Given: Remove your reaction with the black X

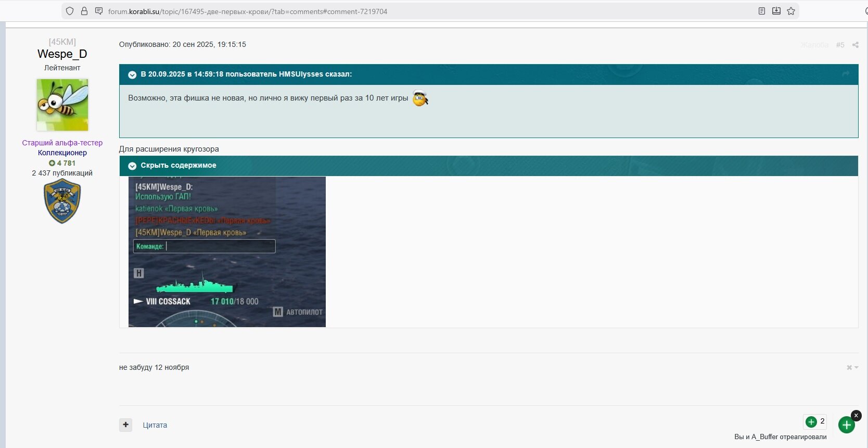Looking at the screenshot, I should click(856, 415).
